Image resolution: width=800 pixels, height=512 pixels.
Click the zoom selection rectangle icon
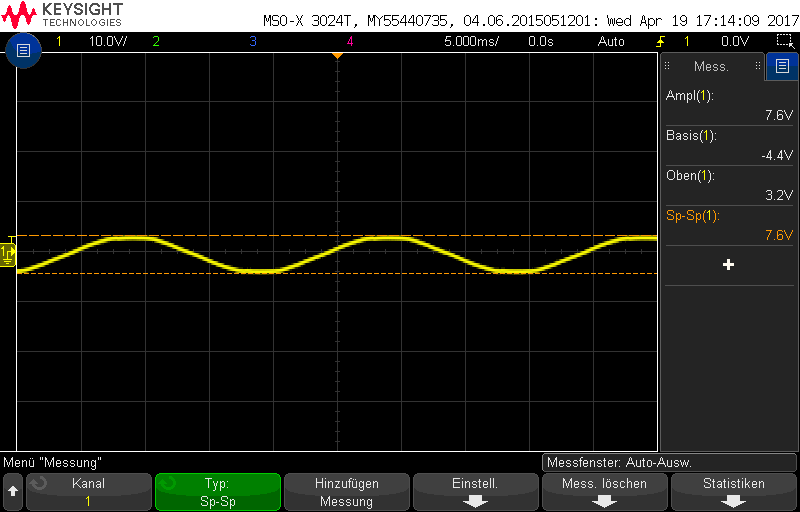(783, 41)
